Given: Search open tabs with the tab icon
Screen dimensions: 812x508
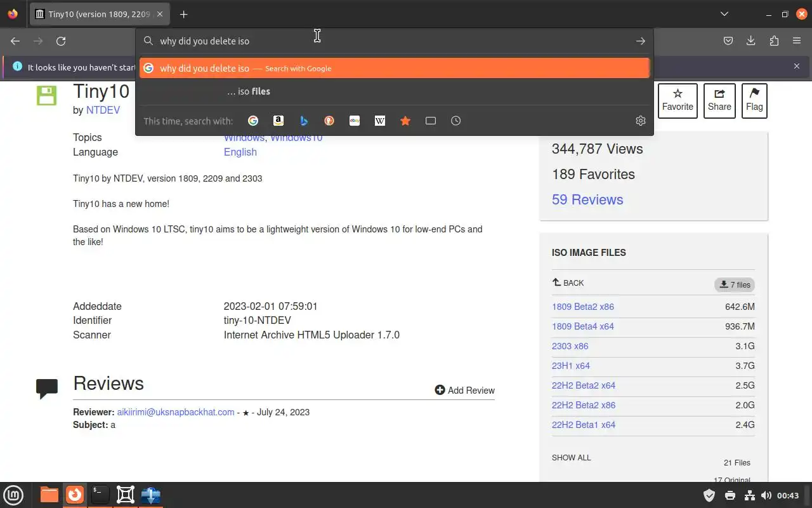Looking at the screenshot, I should click(x=431, y=121).
